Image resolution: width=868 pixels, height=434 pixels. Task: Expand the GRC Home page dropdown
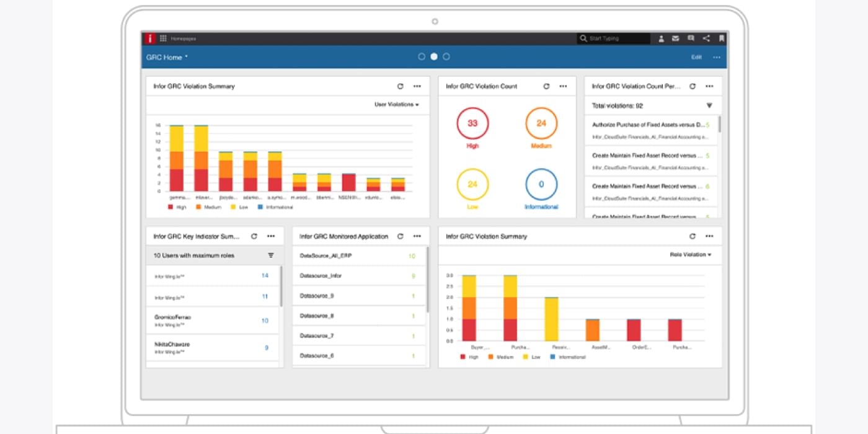click(x=167, y=57)
